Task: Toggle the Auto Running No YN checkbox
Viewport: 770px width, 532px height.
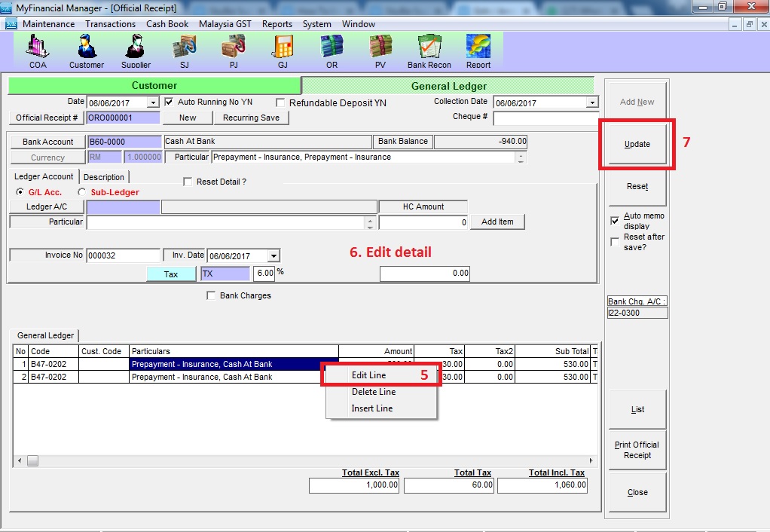Action: (170, 102)
